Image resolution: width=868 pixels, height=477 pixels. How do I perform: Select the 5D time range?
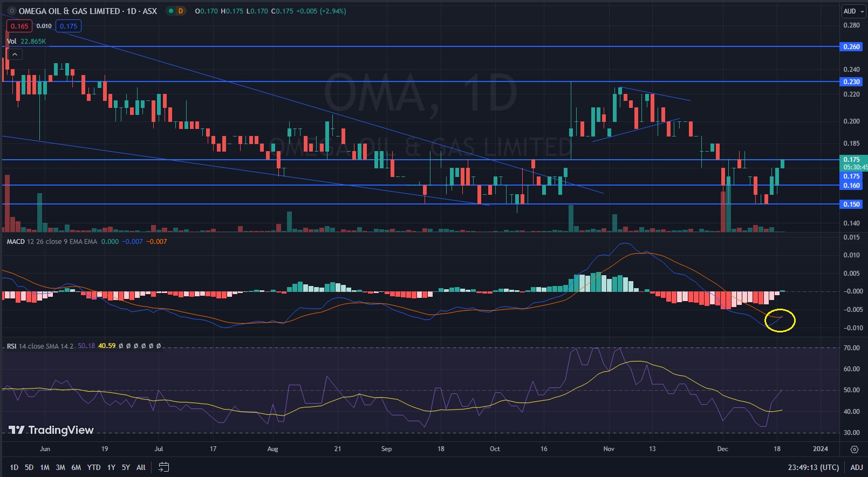[29, 467]
